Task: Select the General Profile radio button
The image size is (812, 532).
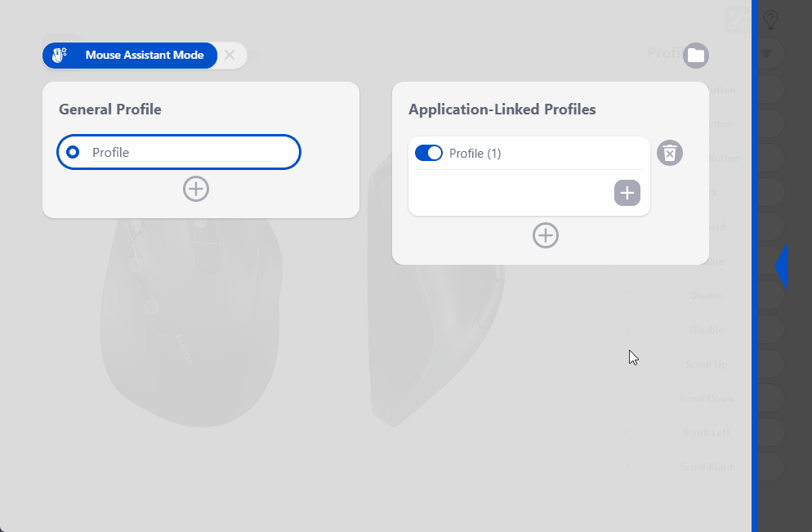Action: (x=73, y=152)
